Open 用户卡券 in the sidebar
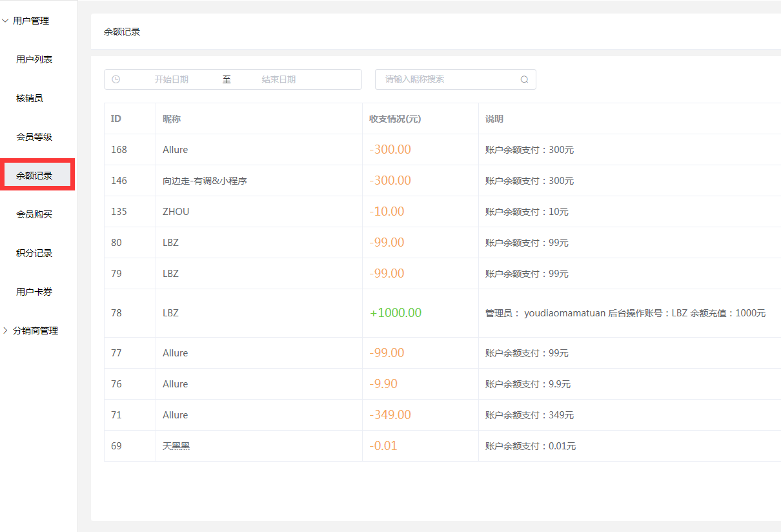Screen dimensions: 781x532 point(34,292)
